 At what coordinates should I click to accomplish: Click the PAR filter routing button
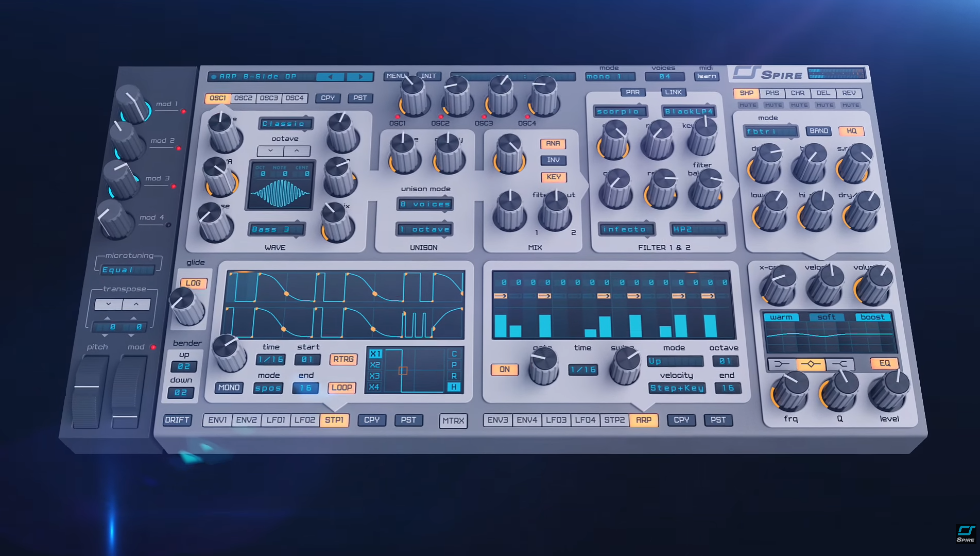pos(633,92)
